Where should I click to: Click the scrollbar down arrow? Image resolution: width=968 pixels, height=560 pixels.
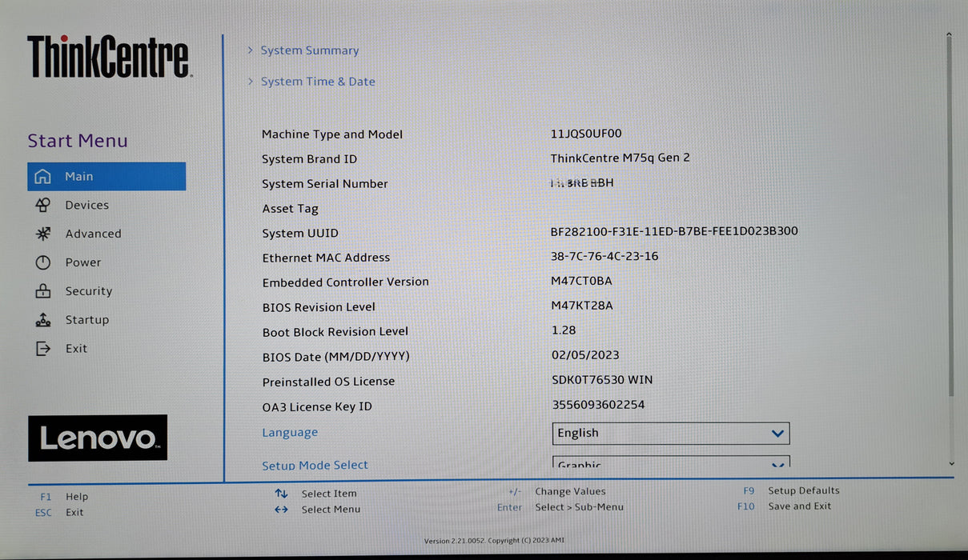point(951,463)
